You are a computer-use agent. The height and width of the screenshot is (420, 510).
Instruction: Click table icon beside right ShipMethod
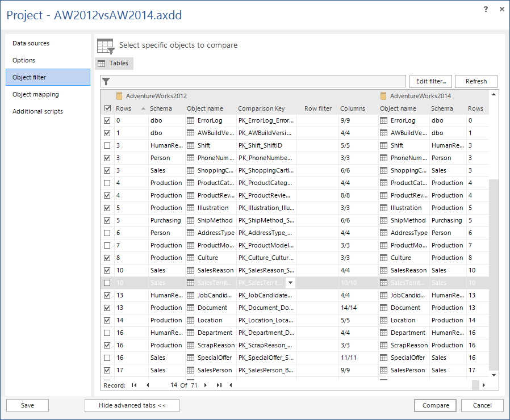pos(384,220)
